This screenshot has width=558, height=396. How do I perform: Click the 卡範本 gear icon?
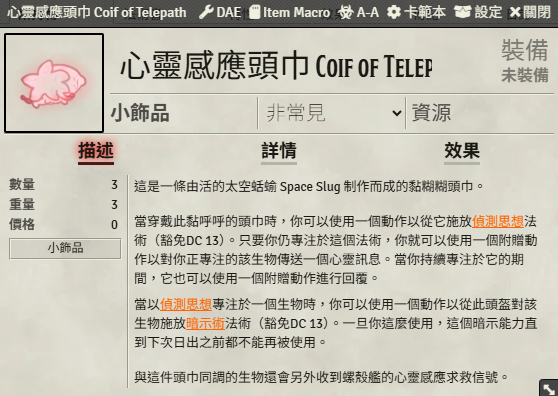tap(394, 12)
